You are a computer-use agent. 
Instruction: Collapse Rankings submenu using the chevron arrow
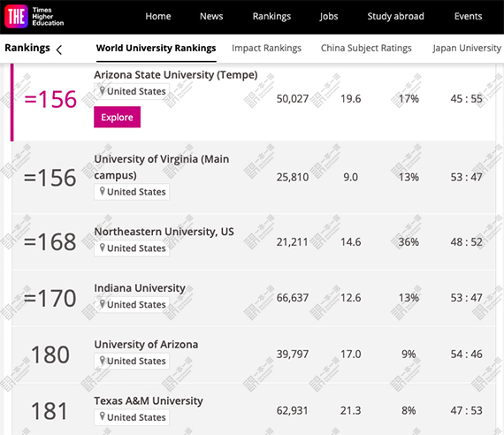[x=59, y=50]
